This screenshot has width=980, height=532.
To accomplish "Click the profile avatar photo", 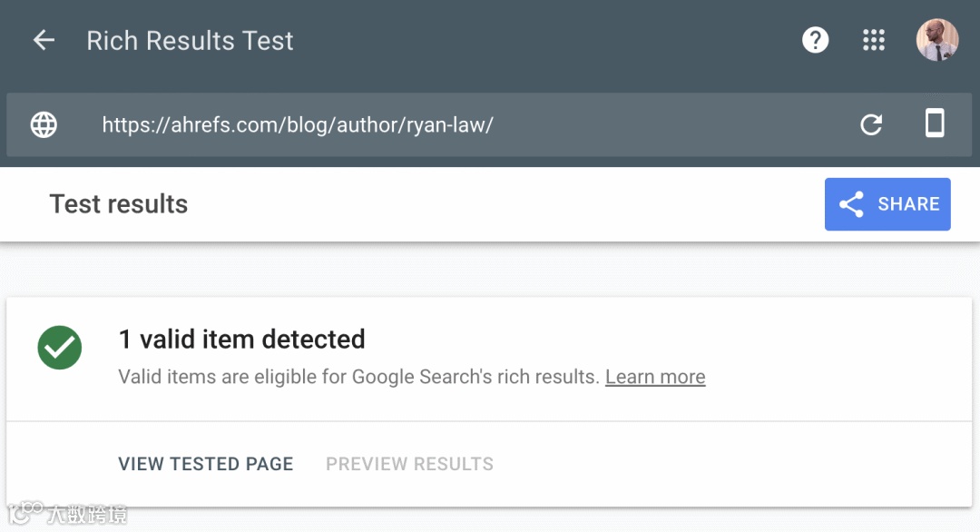I will [936, 40].
